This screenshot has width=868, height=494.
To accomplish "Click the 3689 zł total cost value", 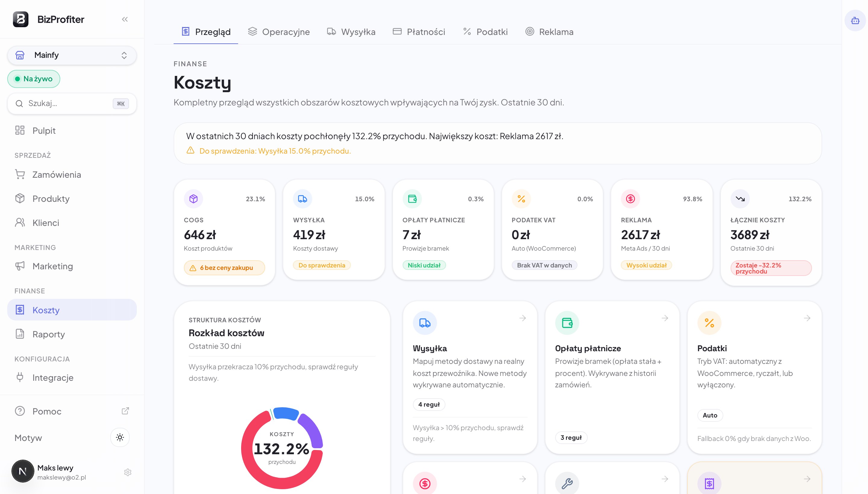I will point(750,235).
